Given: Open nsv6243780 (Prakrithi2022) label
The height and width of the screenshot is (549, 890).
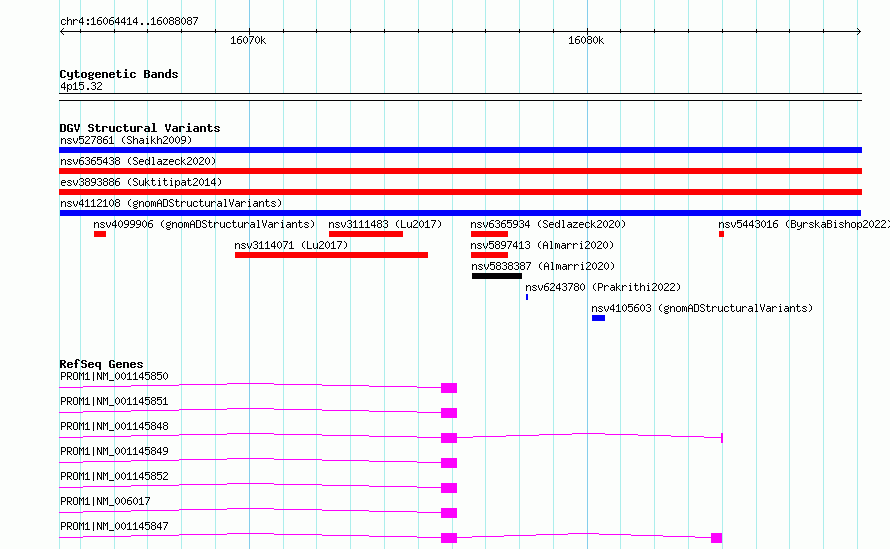Looking at the screenshot, I should pos(603,287).
